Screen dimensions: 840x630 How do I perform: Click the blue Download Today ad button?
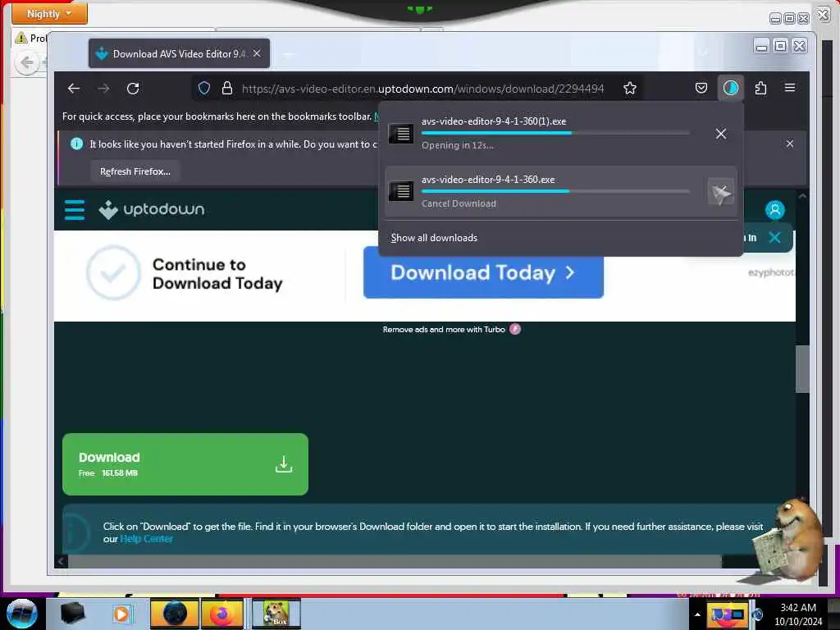click(483, 272)
